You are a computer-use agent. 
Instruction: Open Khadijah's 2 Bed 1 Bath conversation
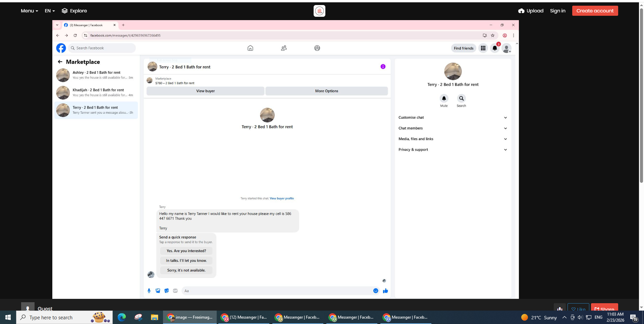click(x=96, y=93)
